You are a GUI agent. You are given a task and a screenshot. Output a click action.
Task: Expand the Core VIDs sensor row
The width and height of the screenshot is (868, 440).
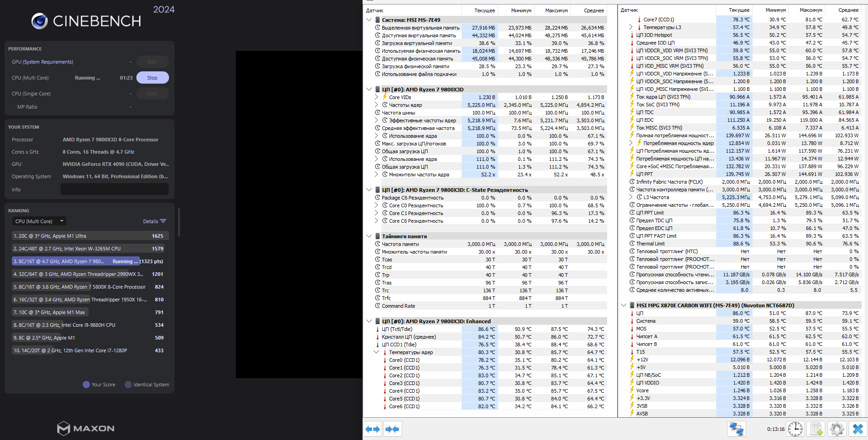376,97
